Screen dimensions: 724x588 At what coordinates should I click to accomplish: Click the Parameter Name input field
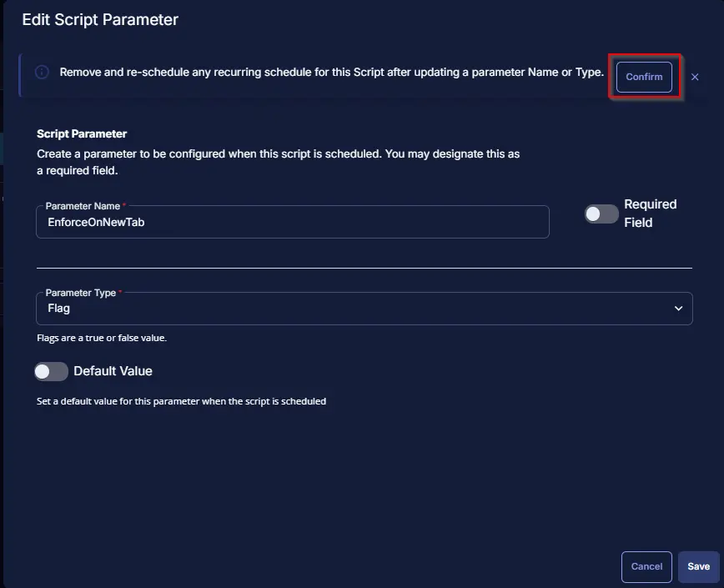293,222
